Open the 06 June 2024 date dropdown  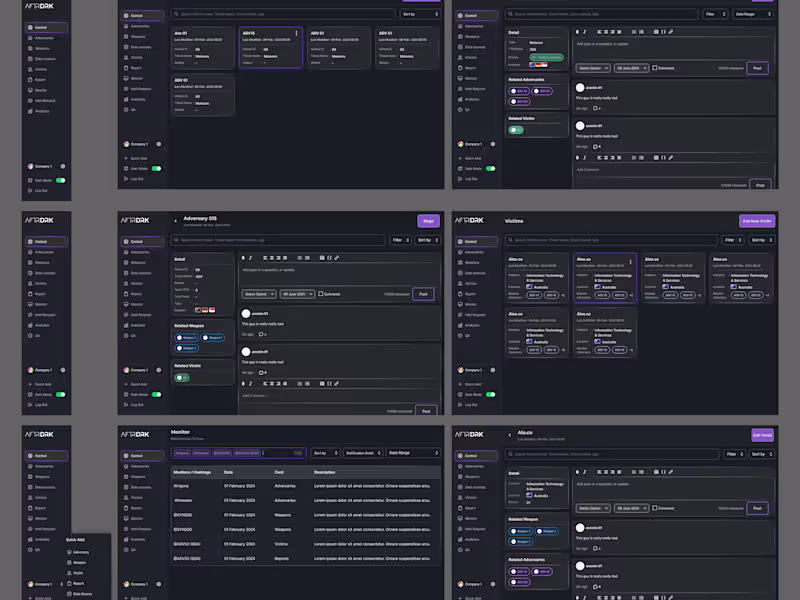(296, 294)
